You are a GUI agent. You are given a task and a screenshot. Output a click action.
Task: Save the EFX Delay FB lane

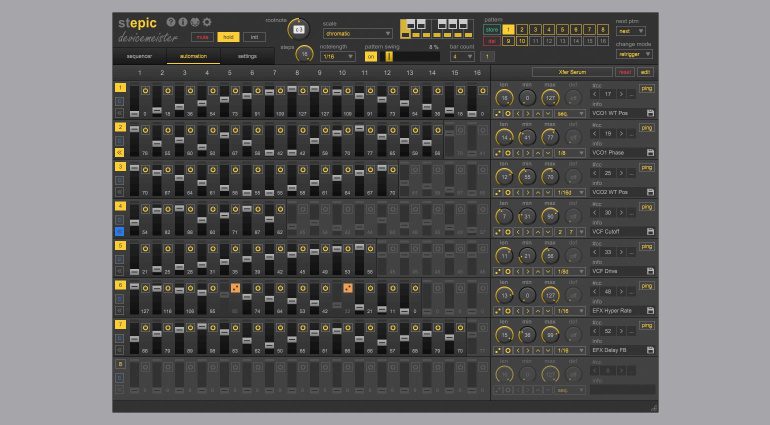point(650,350)
